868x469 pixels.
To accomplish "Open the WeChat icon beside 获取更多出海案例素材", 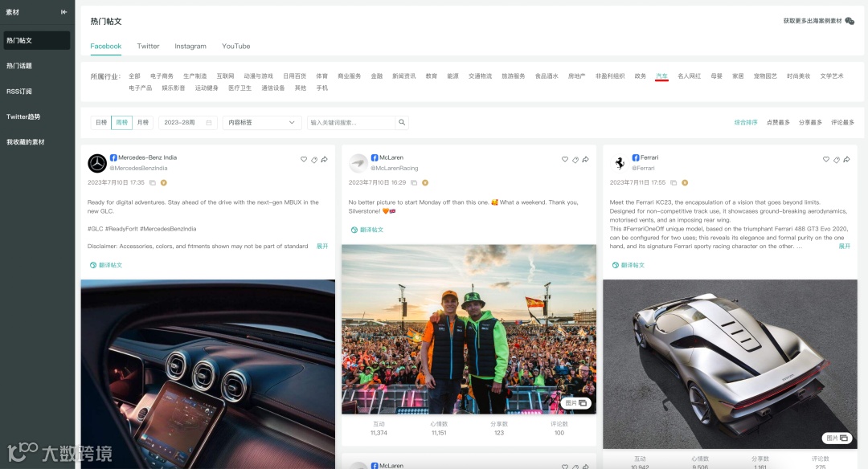I will coord(850,21).
